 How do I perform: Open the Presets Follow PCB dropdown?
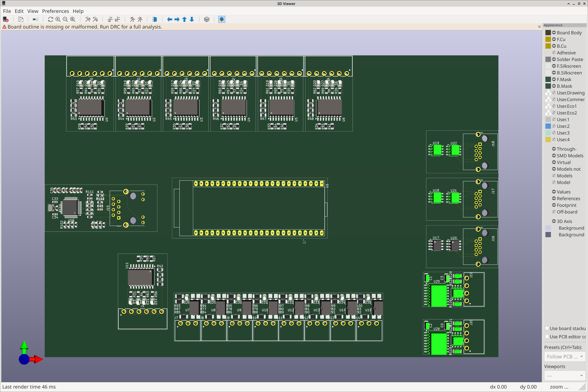click(565, 357)
